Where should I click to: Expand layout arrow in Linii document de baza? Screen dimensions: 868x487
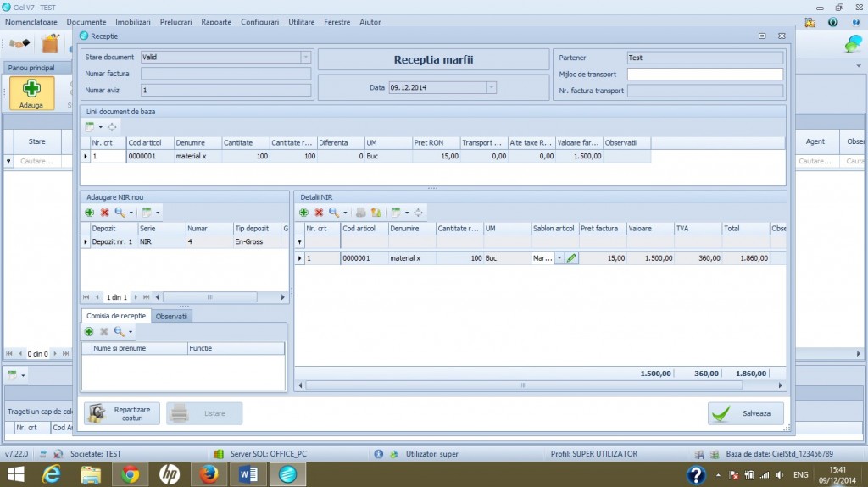[x=101, y=127]
